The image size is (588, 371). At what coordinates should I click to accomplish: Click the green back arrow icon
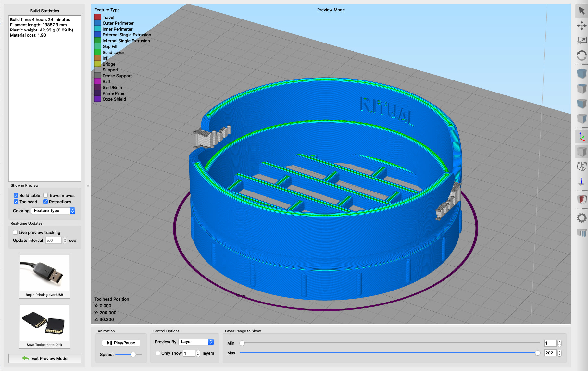(26, 358)
